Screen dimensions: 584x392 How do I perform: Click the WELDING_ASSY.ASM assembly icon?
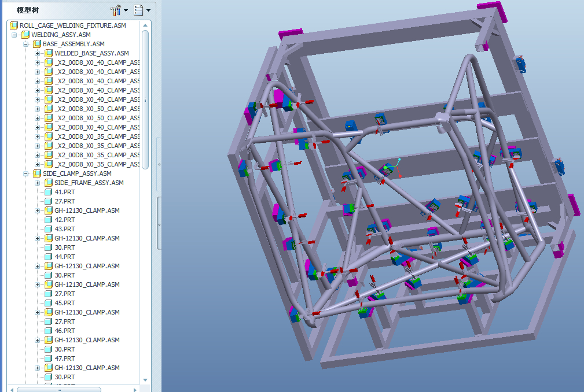click(25, 35)
